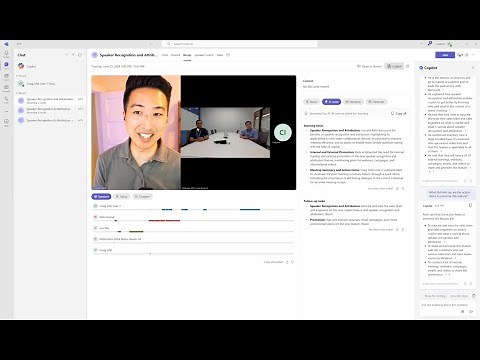Play the meeting recording video

(194, 133)
